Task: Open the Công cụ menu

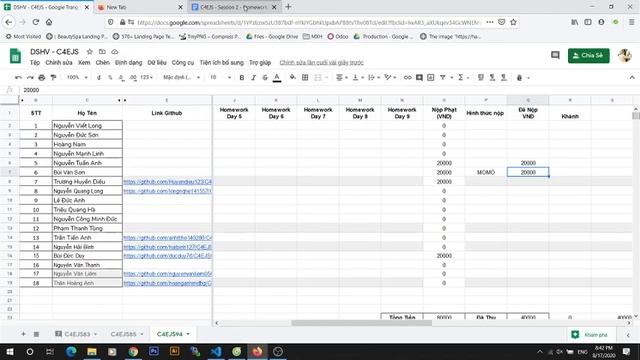Action: tap(182, 62)
